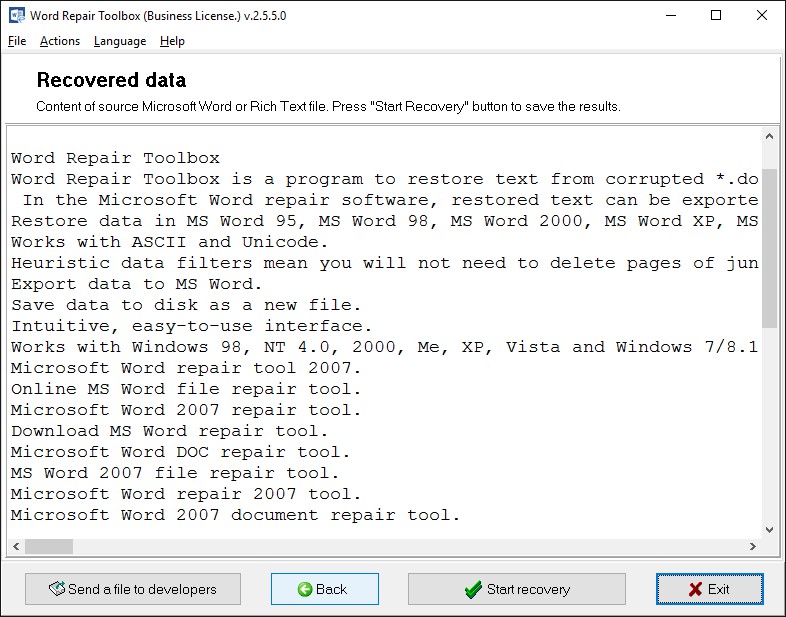Open the Language menu
The height and width of the screenshot is (617, 786).
pos(120,41)
